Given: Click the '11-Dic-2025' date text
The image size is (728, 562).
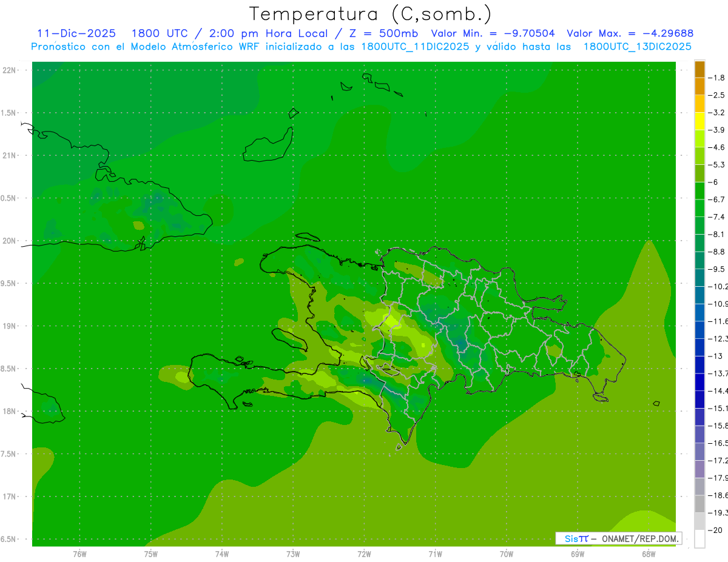Looking at the screenshot, I should (76, 34).
